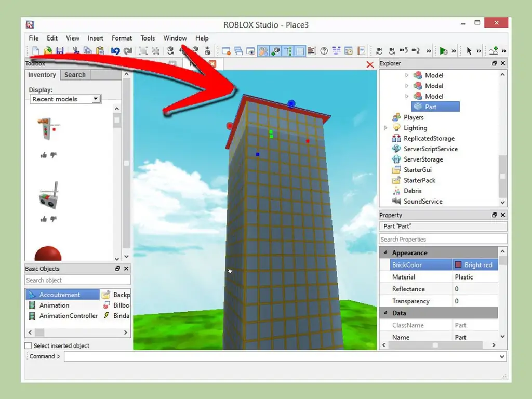The image size is (532, 399).
Task: Select the boombox model thumbnail
Action: [x=49, y=195]
